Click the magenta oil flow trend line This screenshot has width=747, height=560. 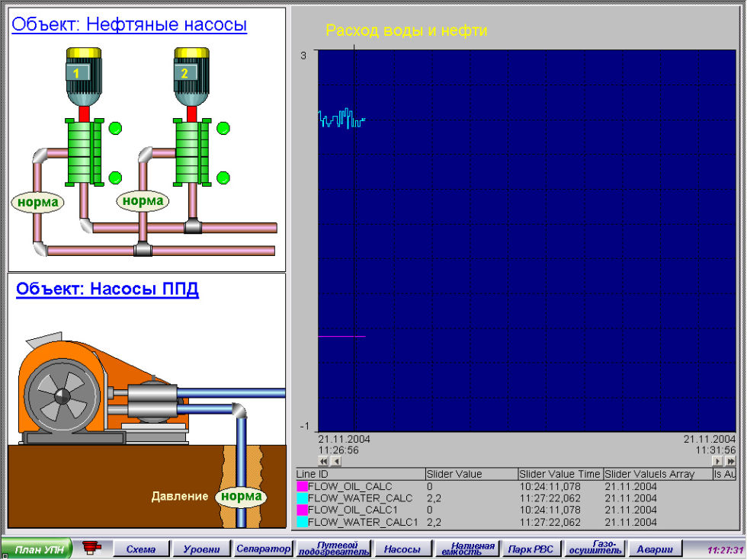[x=341, y=337]
